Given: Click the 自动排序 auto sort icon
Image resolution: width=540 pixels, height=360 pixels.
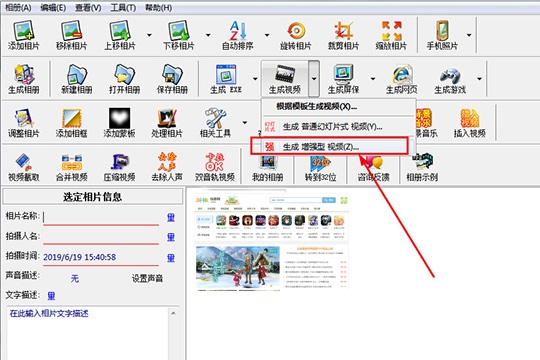Looking at the screenshot, I should pos(238,35).
